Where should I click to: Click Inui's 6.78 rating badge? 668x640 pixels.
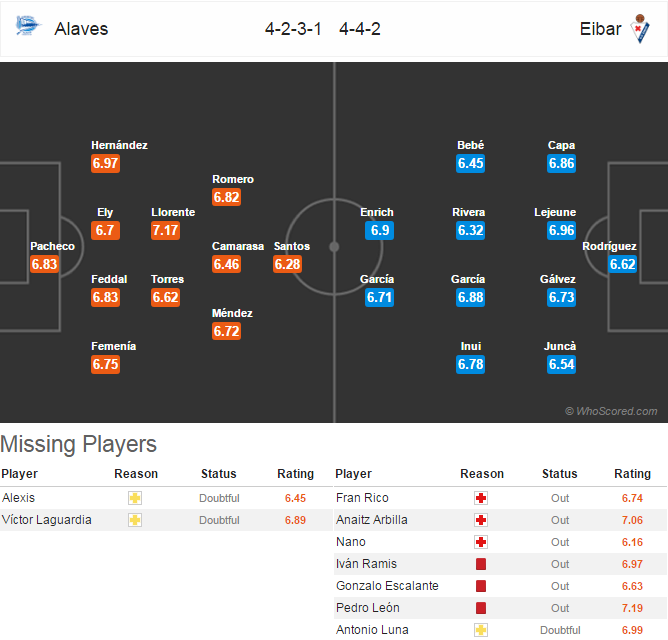(470, 365)
